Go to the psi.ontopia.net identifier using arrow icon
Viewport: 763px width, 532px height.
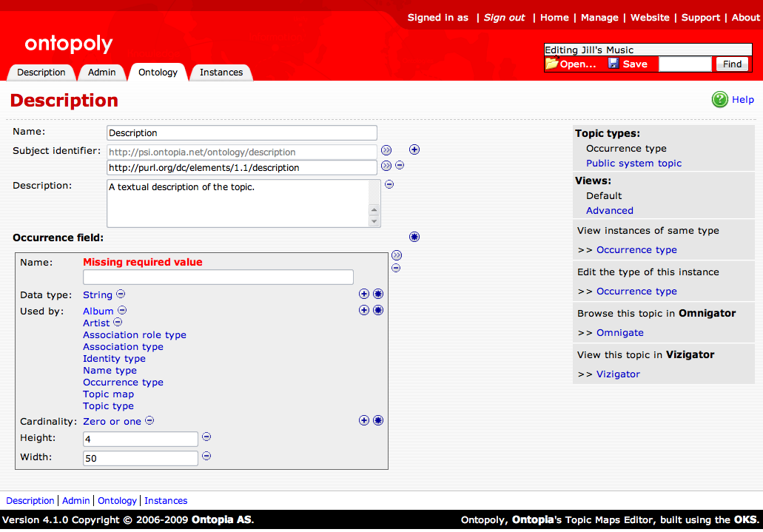click(386, 149)
